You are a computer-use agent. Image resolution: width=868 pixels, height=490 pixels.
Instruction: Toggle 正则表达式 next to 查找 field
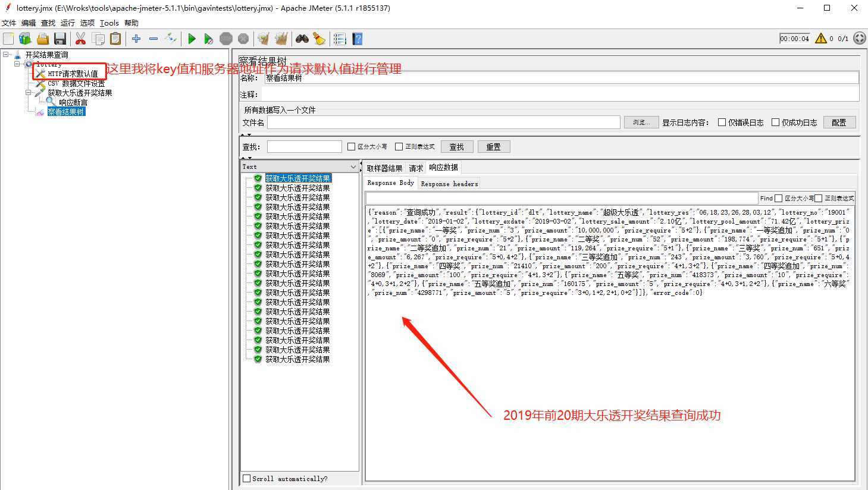[x=399, y=147]
